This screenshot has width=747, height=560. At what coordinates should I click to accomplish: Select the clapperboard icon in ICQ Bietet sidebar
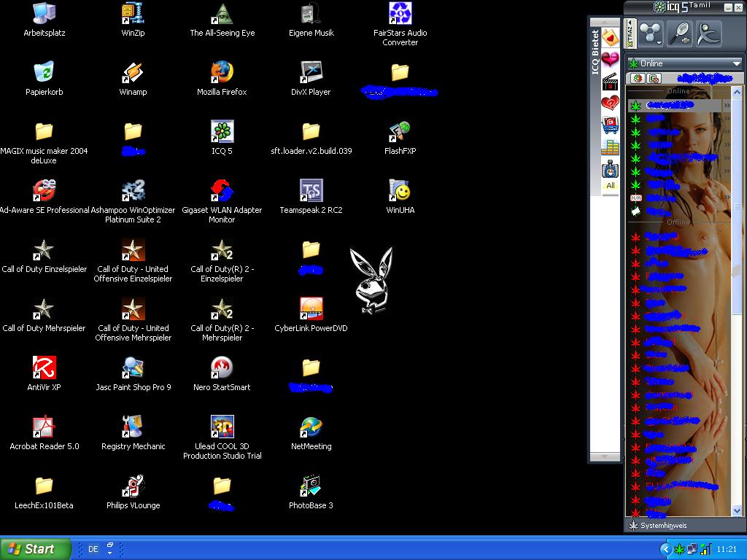[610, 82]
